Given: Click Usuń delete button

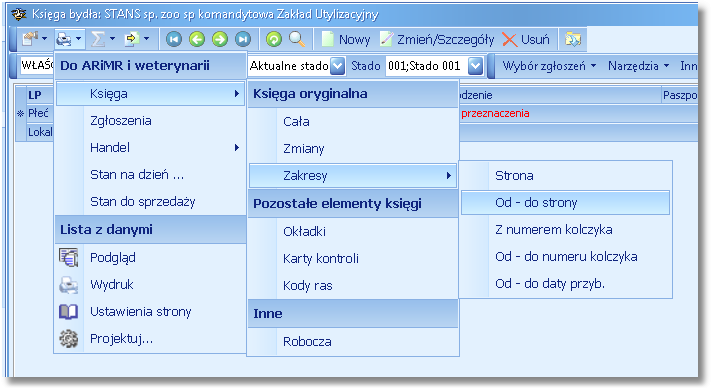Looking at the screenshot, I should [526, 40].
